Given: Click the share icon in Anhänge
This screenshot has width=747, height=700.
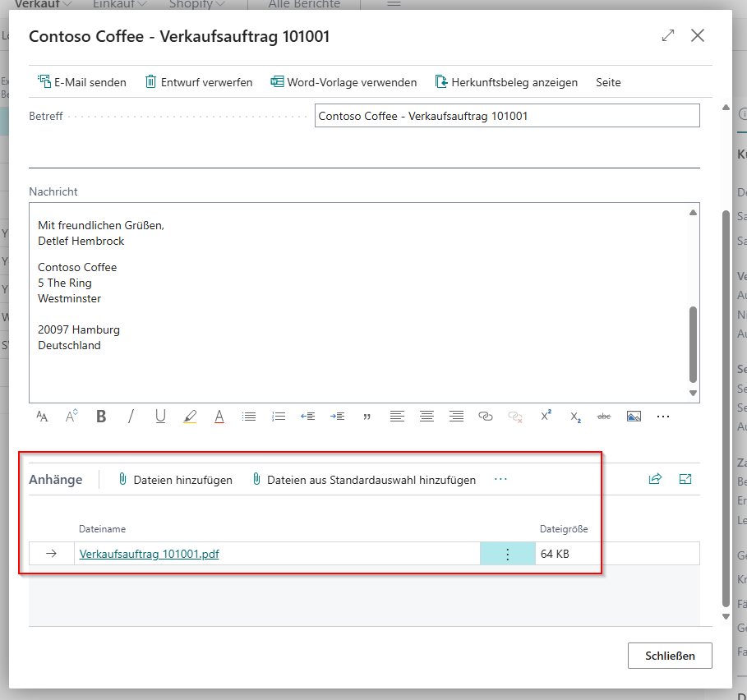Looking at the screenshot, I should 656,479.
